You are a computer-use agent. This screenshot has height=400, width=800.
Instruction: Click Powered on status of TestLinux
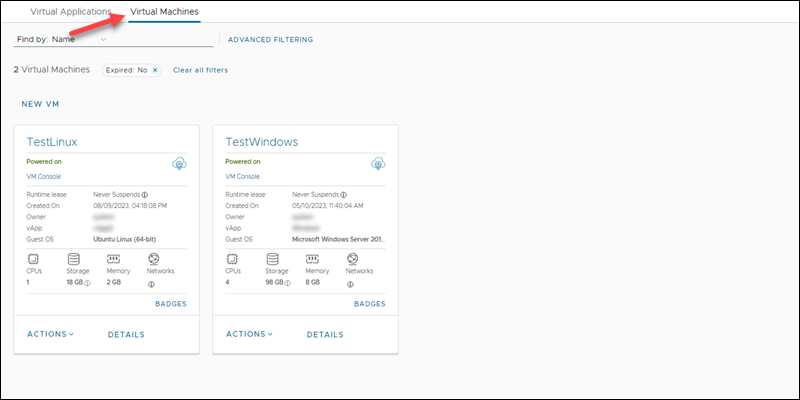(x=44, y=162)
